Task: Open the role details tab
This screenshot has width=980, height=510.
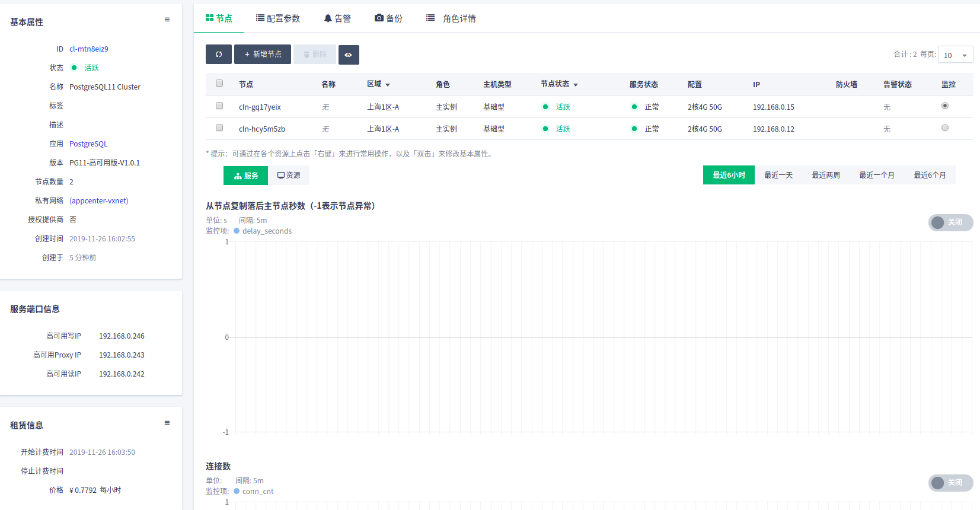Action: click(451, 18)
